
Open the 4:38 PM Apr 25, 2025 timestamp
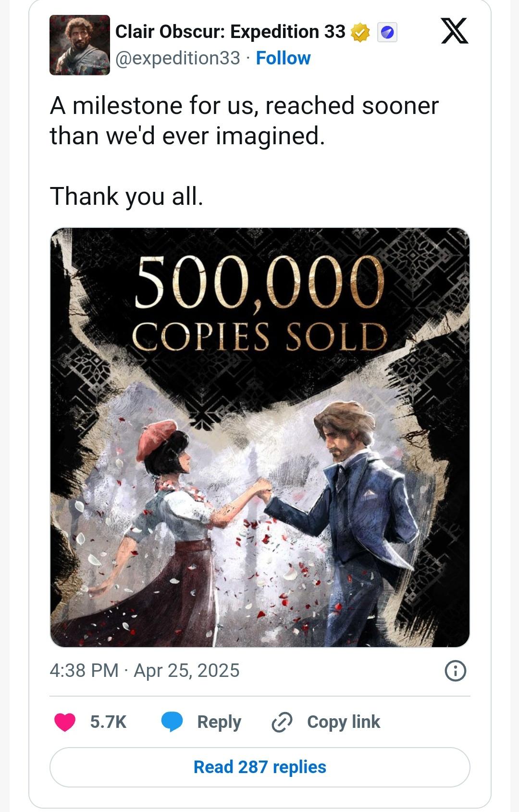pos(145,671)
